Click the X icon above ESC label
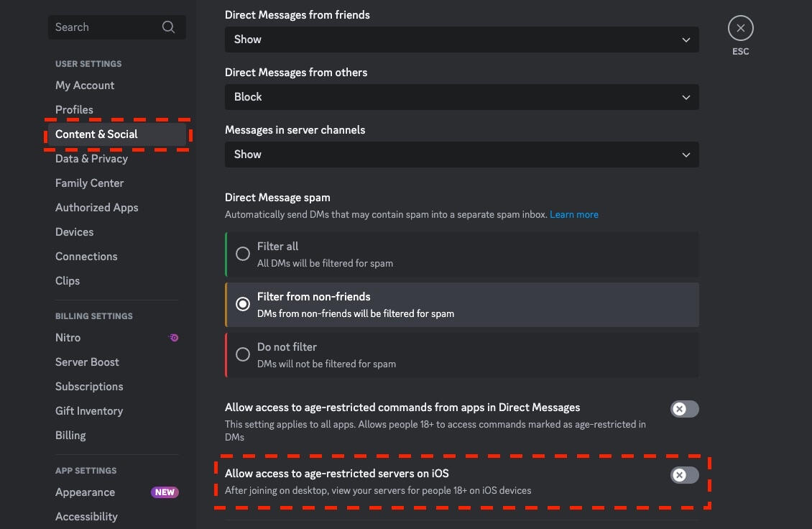This screenshot has height=529, width=812. (x=741, y=27)
